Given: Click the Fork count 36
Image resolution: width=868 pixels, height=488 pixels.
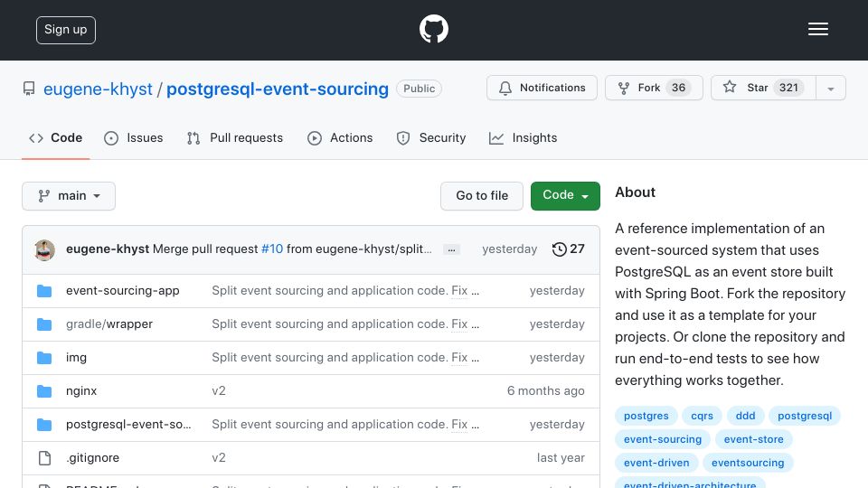Looking at the screenshot, I should [678, 88].
